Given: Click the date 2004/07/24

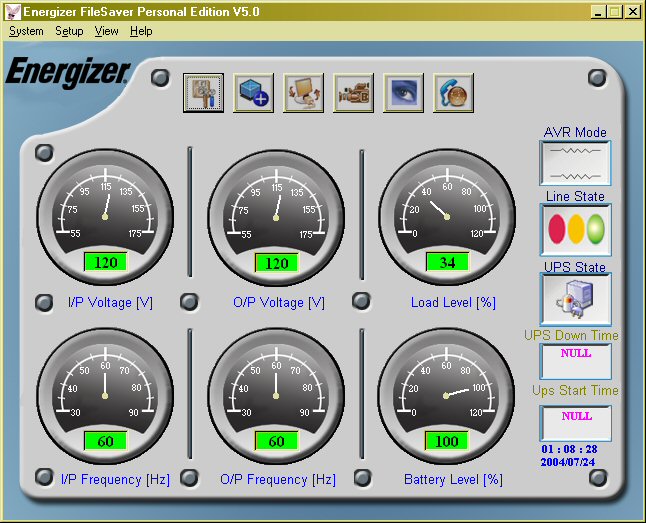Looking at the screenshot, I should pyautogui.click(x=568, y=462).
